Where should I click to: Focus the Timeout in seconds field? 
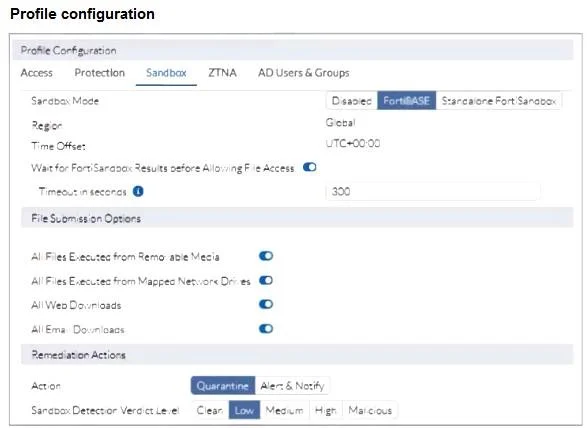pos(433,191)
